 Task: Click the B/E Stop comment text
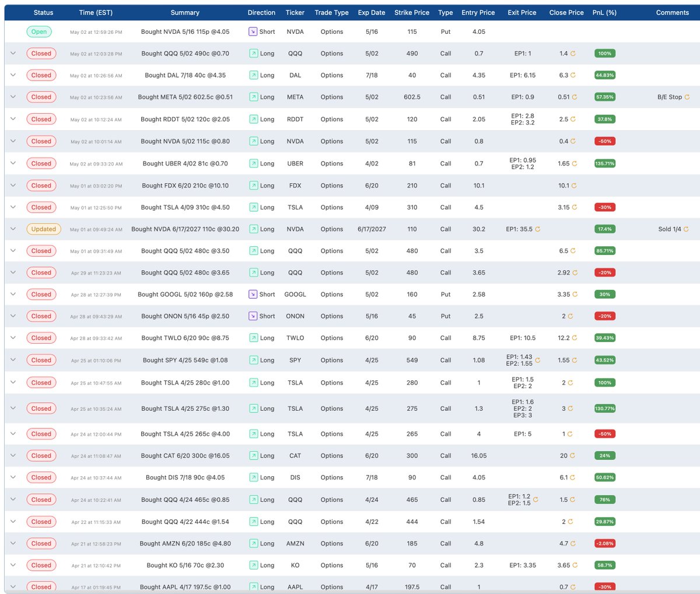pyautogui.click(x=670, y=97)
